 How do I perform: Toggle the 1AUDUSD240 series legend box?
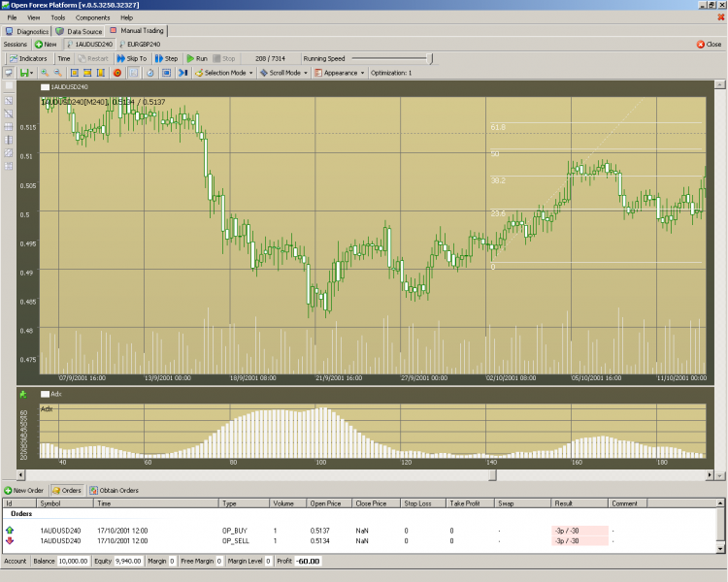tap(45, 86)
